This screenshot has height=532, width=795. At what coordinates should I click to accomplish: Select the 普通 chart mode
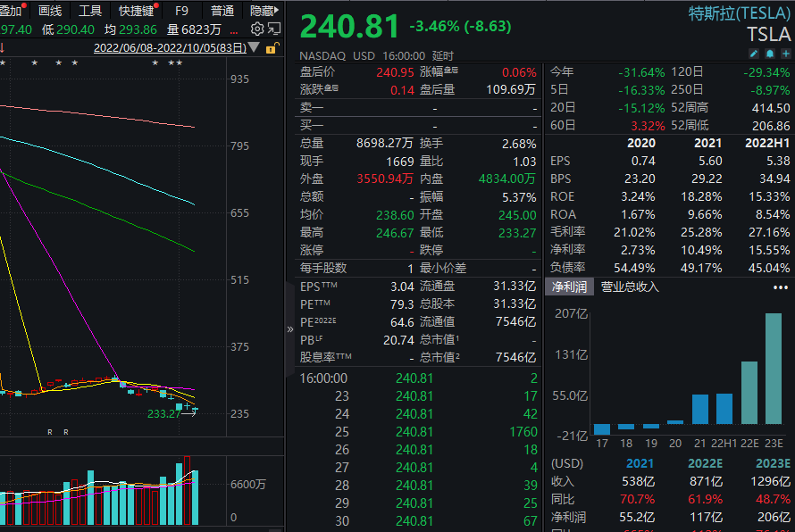click(222, 10)
